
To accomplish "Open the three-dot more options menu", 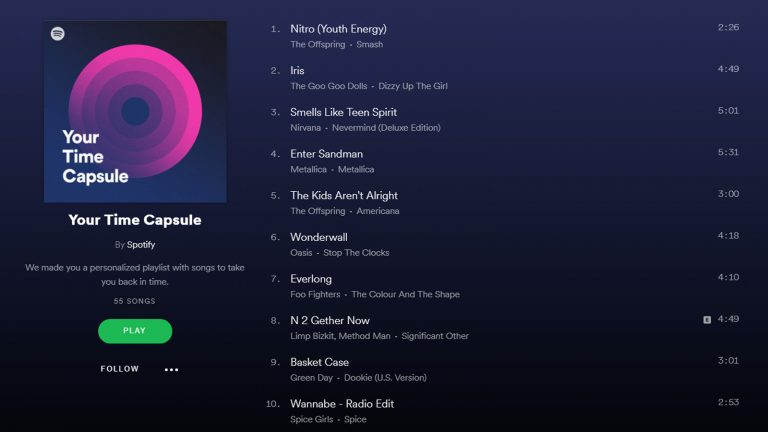I will point(171,369).
